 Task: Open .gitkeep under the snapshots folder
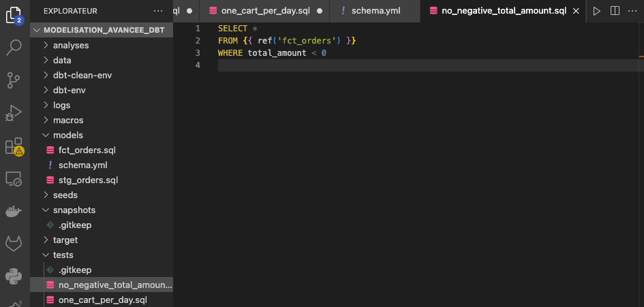[x=102, y=225]
